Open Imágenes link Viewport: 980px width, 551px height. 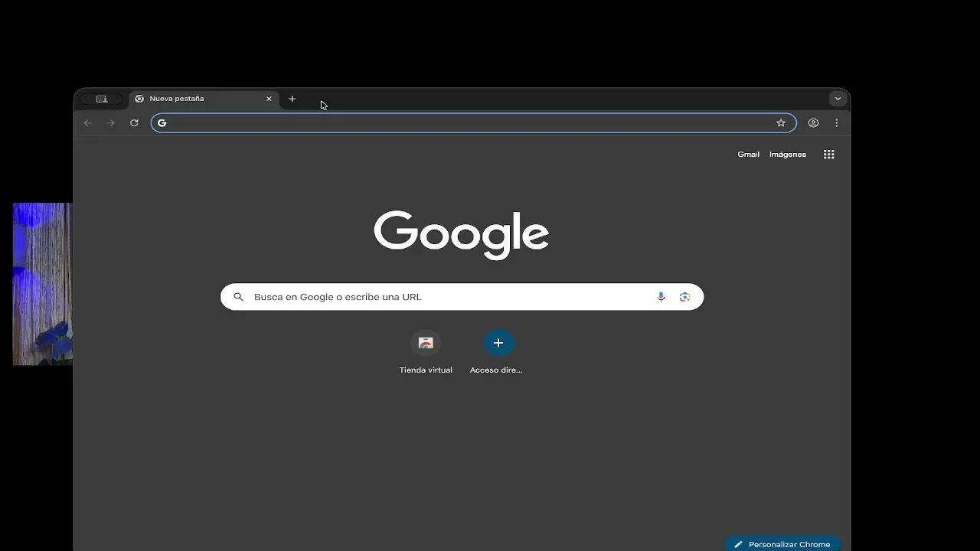[787, 155]
